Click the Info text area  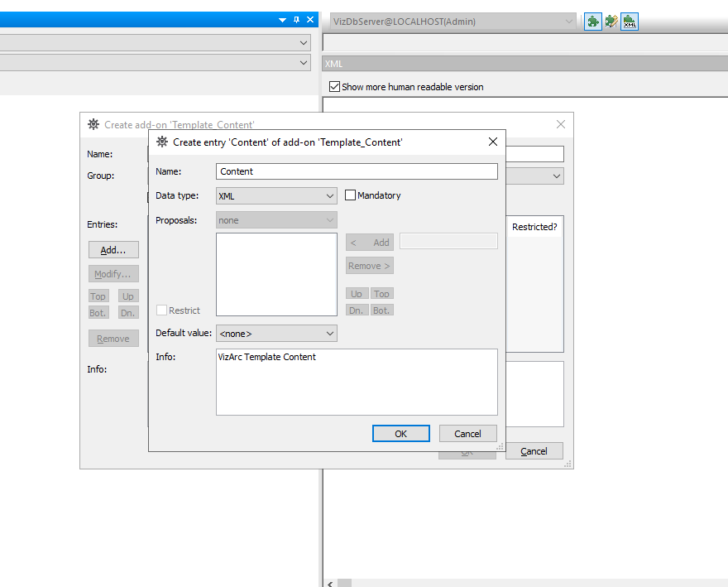357,382
